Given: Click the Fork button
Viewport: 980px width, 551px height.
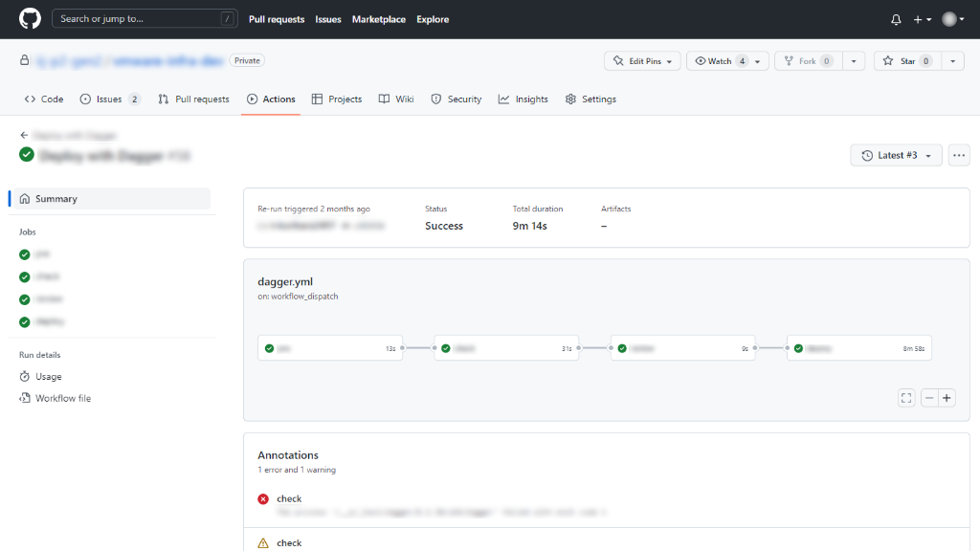Looking at the screenshot, I should pos(807,59).
